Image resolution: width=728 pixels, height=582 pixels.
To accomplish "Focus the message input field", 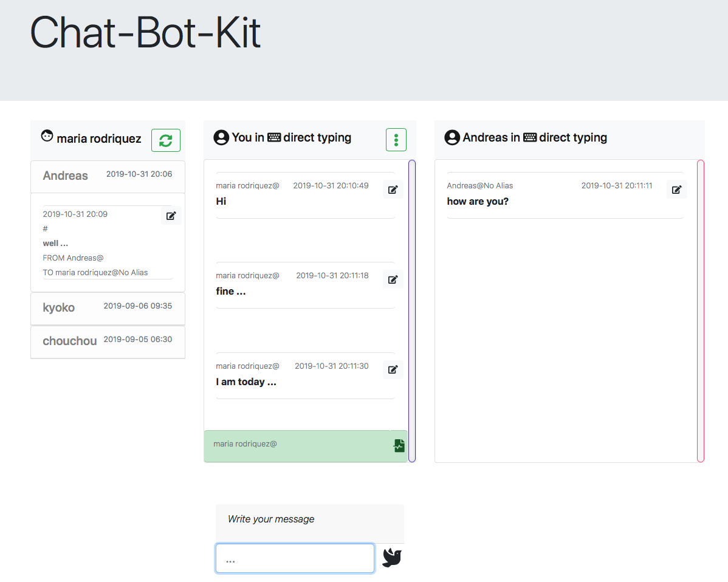I will [x=295, y=558].
